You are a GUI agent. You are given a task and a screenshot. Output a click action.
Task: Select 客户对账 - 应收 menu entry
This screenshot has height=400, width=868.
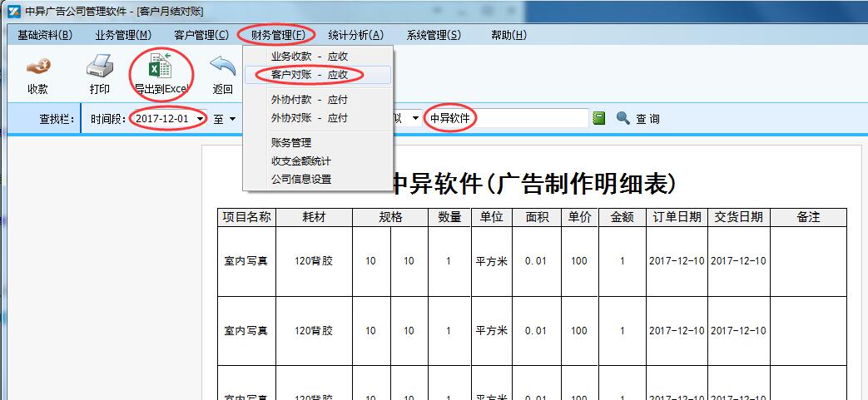318,75
